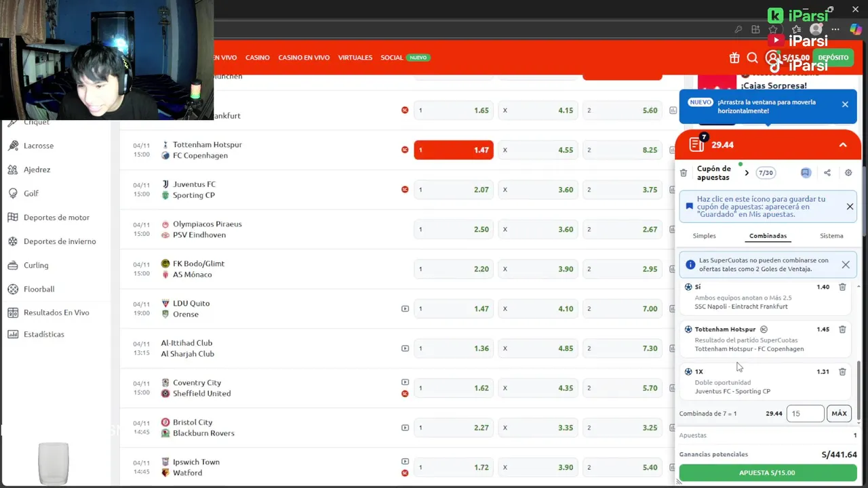Click live stream icon for Bristol City match
868x488 pixels.
tap(405, 428)
